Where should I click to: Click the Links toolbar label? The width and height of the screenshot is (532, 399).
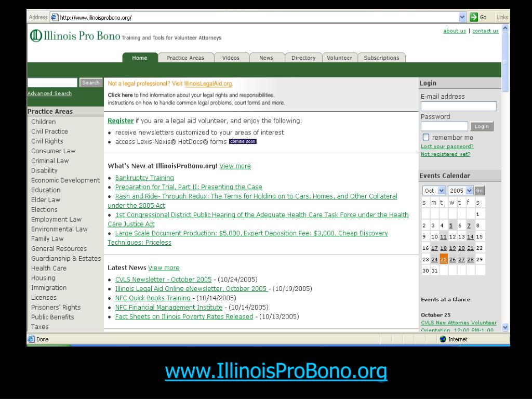(x=502, y=17)
